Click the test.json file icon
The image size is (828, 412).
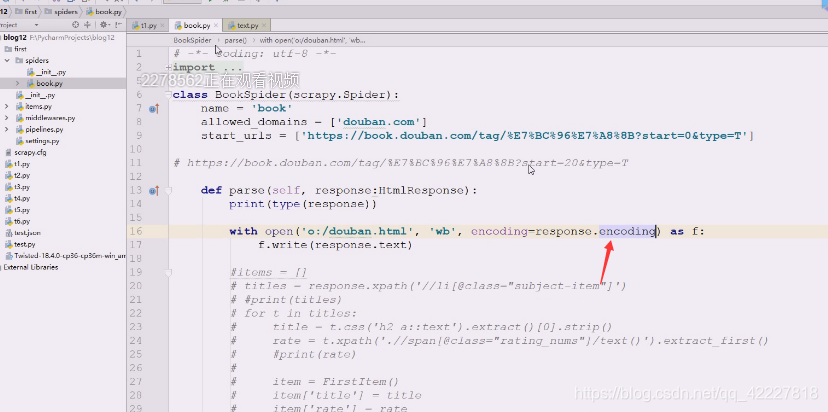[8, 233]
